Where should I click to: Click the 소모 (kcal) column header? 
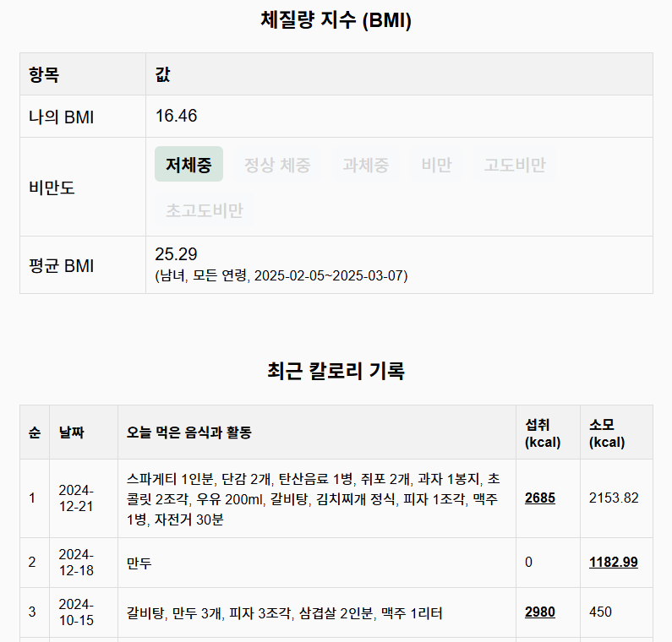[617, 433]
